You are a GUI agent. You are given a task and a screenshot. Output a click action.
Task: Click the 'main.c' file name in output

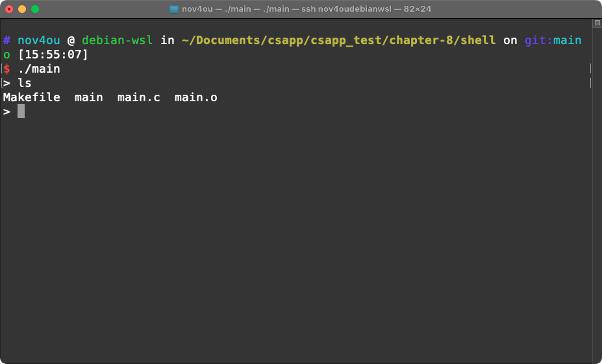pyautogui.click(x=138, y=97)
